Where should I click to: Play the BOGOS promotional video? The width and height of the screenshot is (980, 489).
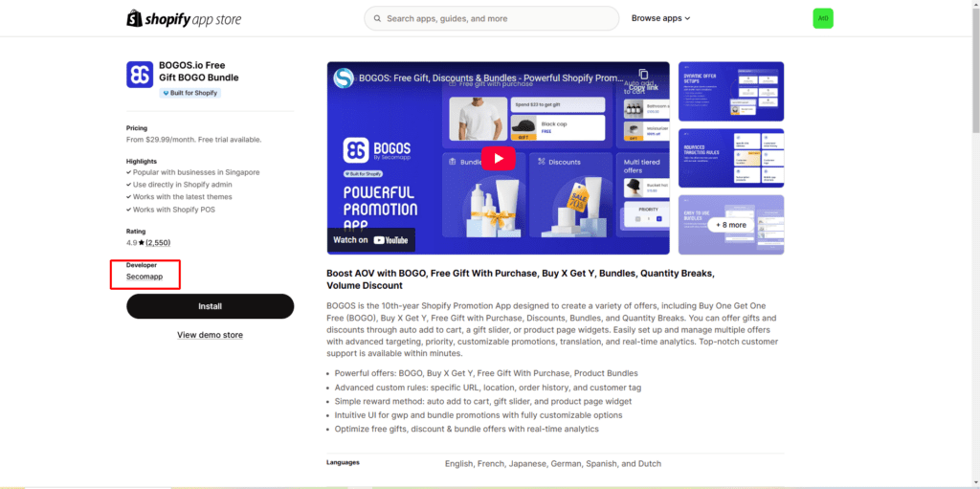pyautogui.click(x=498, y=158)
